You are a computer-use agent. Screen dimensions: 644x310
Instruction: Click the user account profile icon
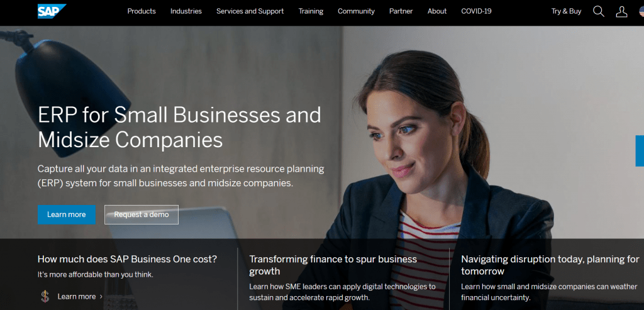click(x=621, y=11)
